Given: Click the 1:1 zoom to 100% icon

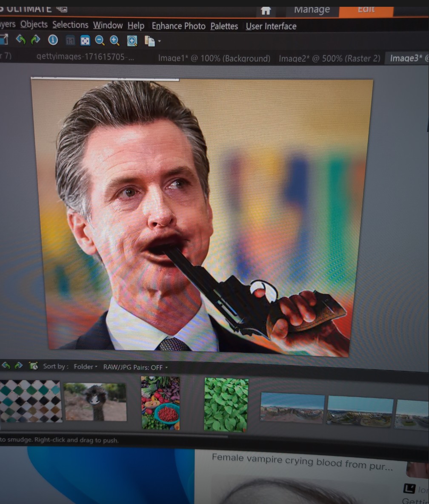Looking at the screenshot, I should pos(70,40).
